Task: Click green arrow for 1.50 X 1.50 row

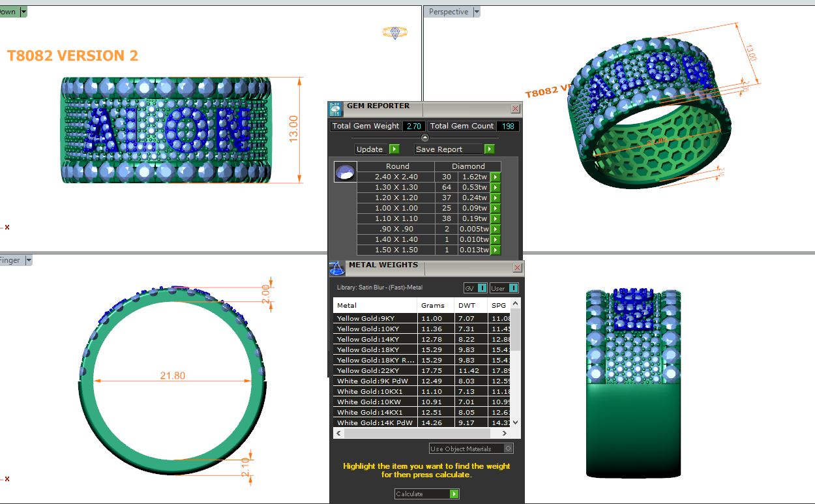Action: pyautogui.click(x=496, y=250)
